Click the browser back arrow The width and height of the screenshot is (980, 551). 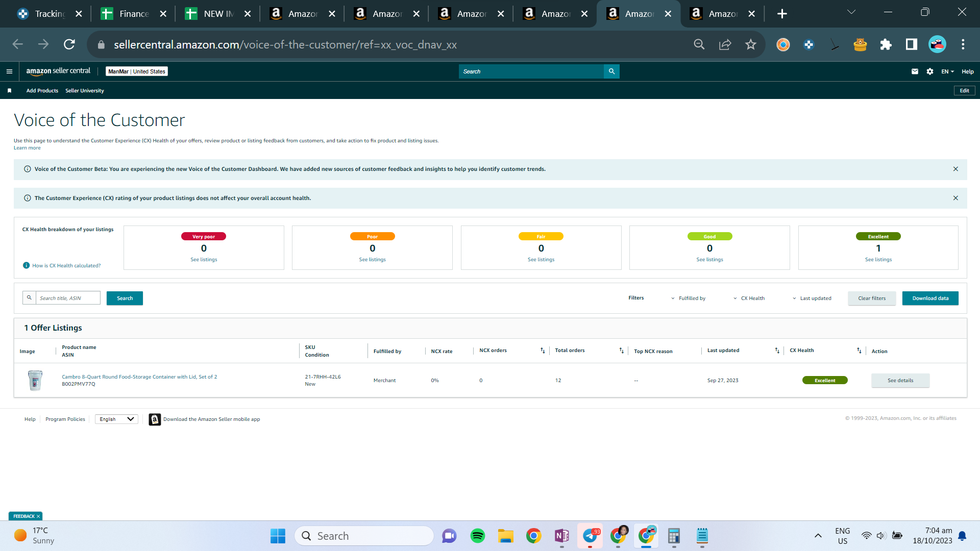[x=18, y=44]
